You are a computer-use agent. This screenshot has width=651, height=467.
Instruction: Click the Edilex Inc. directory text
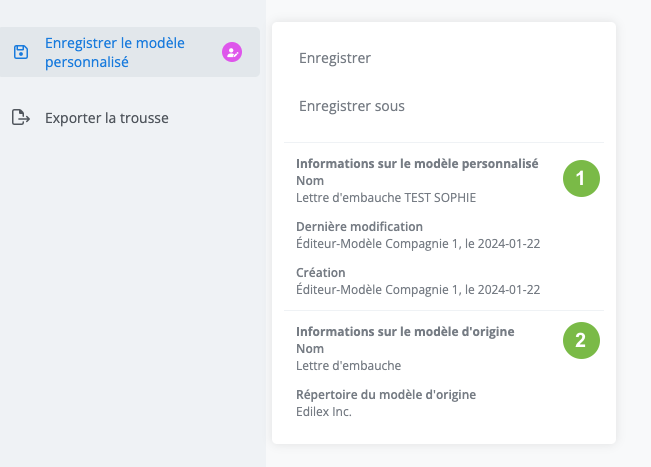324,411
